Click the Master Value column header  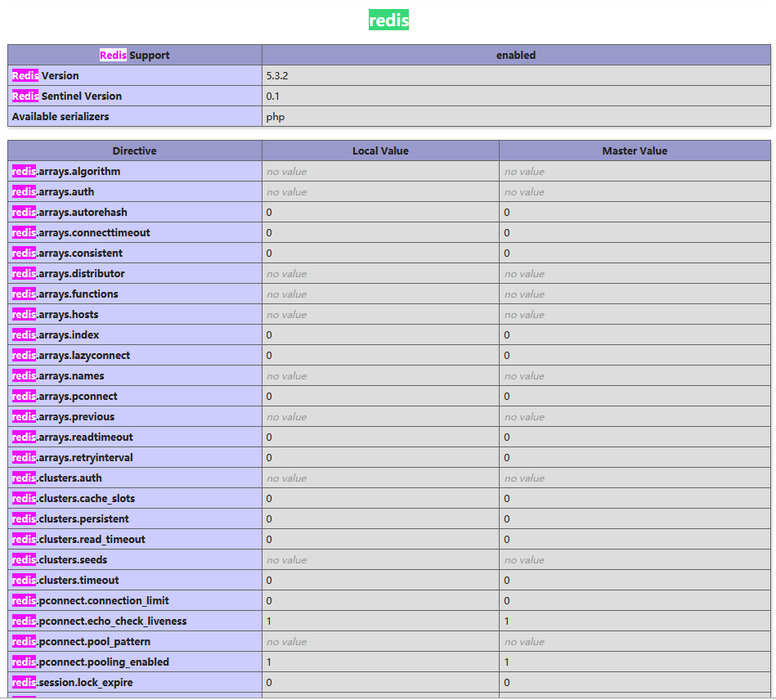coord(635,151)
